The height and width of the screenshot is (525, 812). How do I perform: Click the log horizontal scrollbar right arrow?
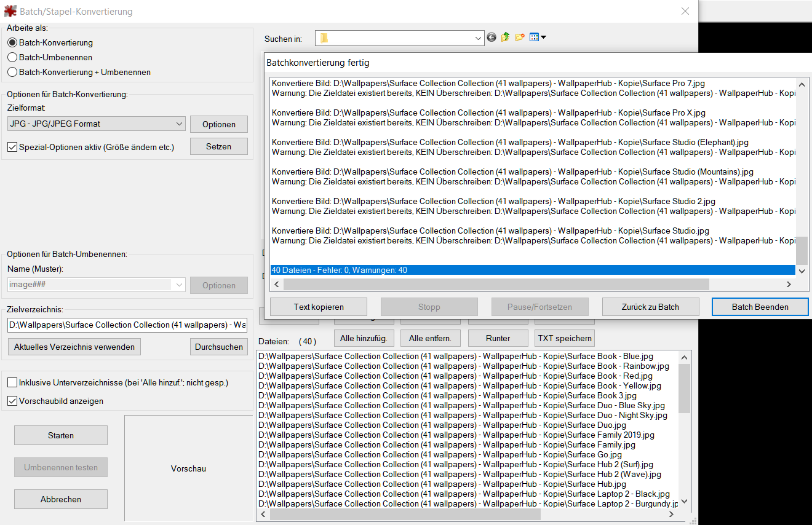click(x=789, y=285)
